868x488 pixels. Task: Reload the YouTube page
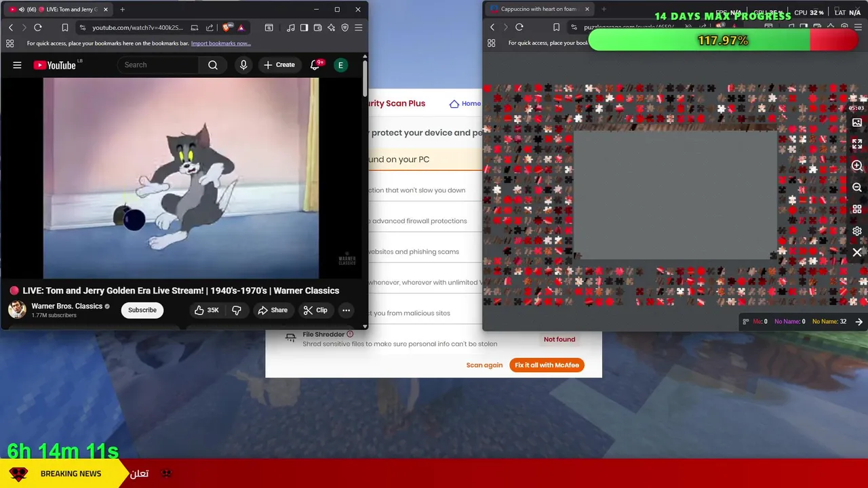[38, 28]
